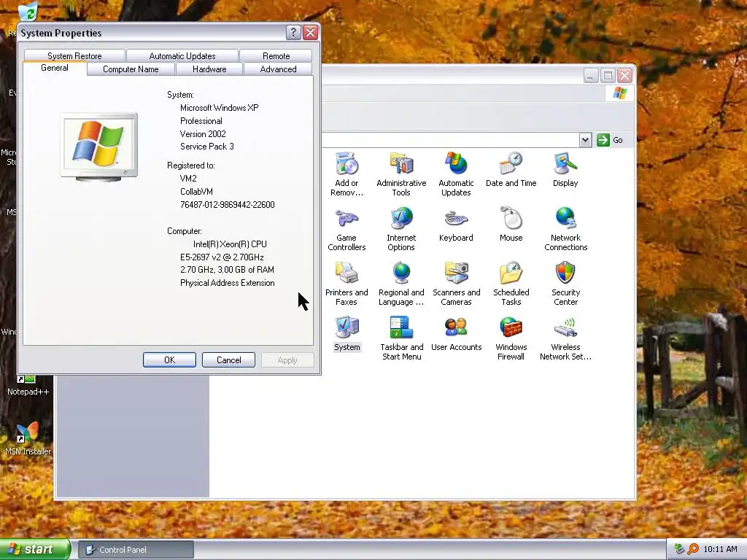This screenshot has width=747, height=560.
Task: Open Date and Time icon
Action: [511, 169]
